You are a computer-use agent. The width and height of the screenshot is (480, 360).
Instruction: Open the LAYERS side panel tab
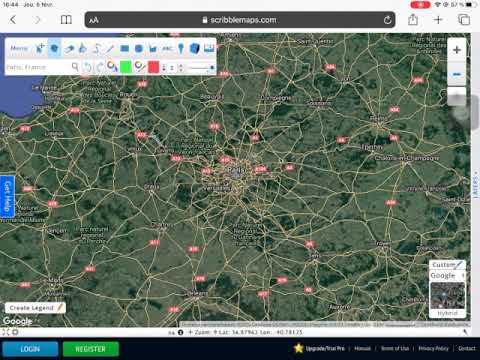[475, 185]
